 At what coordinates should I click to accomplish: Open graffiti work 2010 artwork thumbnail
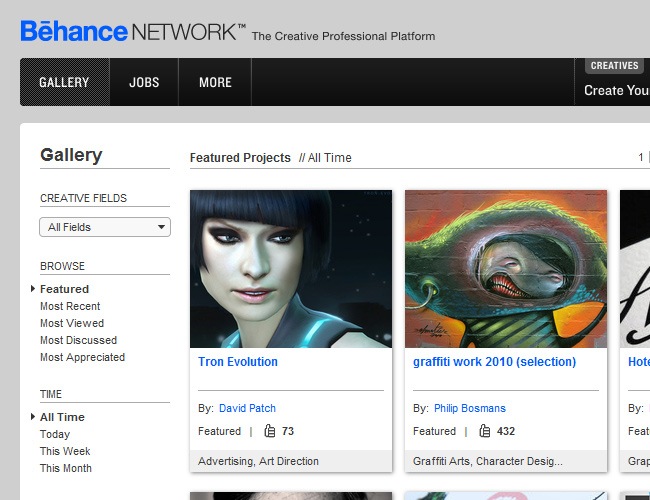point(506,268)
